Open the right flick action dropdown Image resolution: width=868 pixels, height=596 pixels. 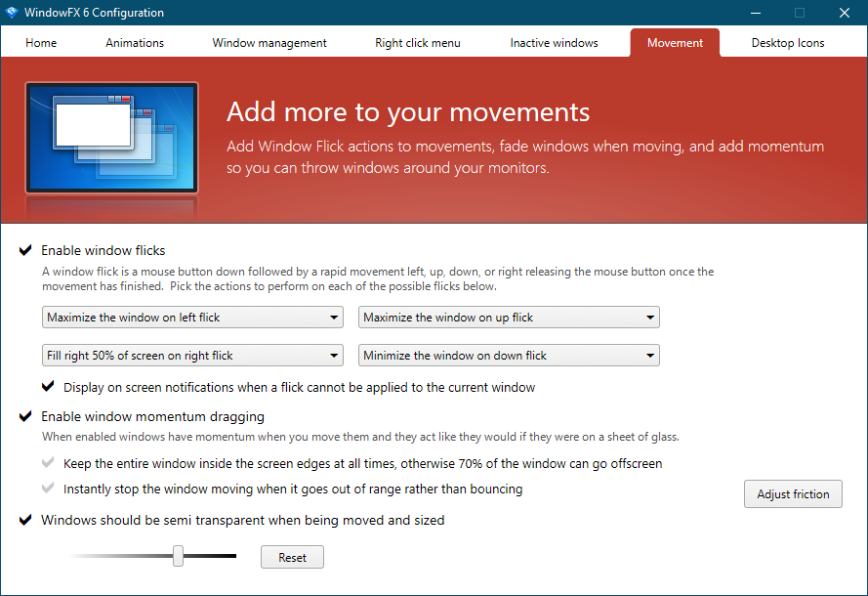193,356
